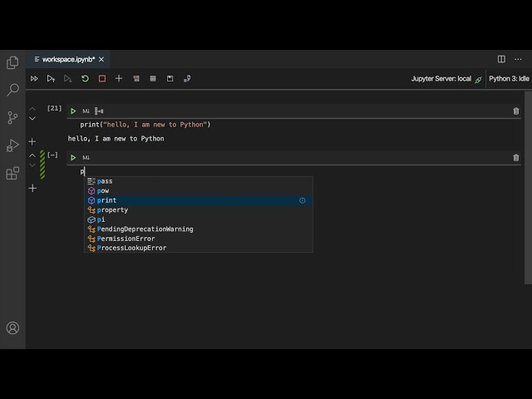Image resolution: width=532 pixels, height=399 pixels.
Task: Open the Explorer view in activity bar
Action: tap(12, 63)
